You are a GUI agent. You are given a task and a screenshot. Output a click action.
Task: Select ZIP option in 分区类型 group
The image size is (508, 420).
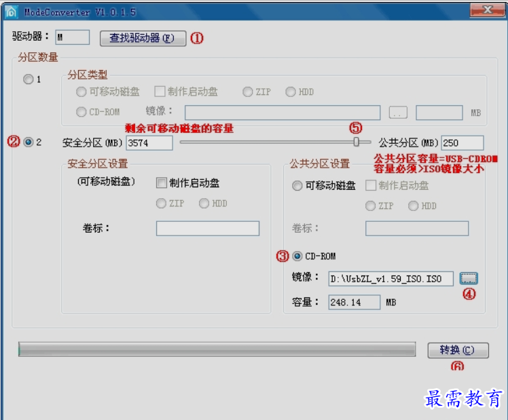(x=247, y=92)
